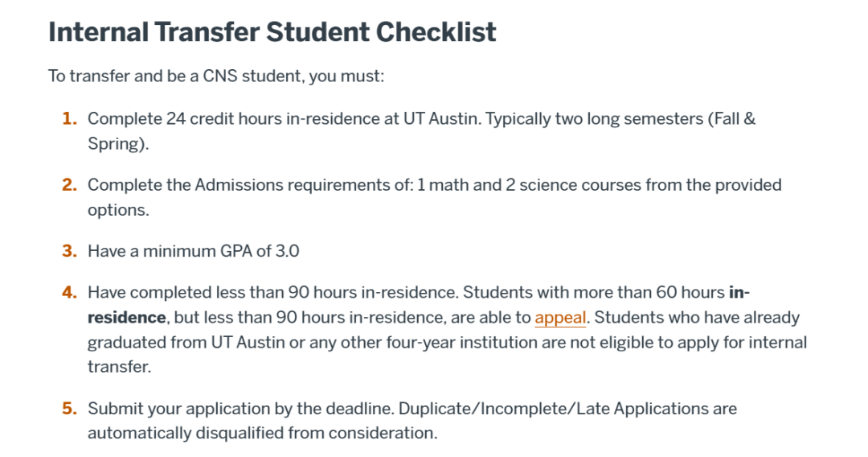Click the "(Fall &" text in item one
Viewport: 868px width, 457px height.
(732, 119)
